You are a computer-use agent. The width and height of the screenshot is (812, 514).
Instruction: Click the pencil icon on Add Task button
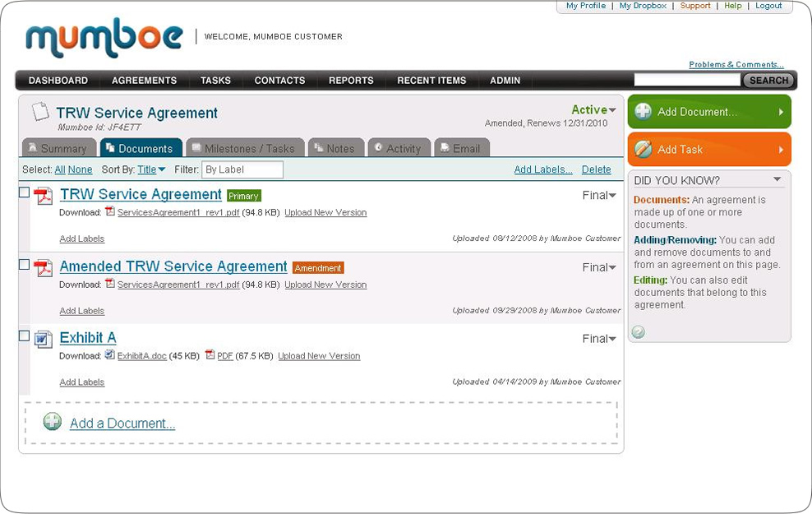(x=644, y=149)
